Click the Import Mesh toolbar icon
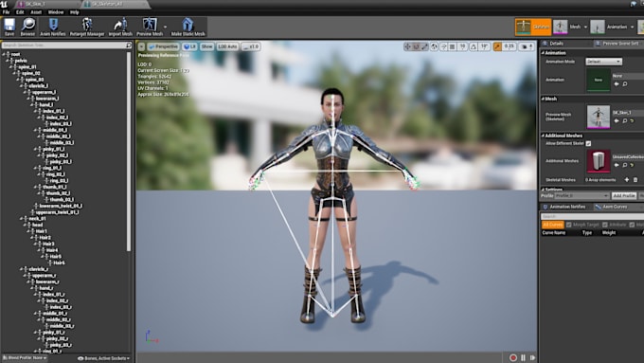 [x=120, y=27]
